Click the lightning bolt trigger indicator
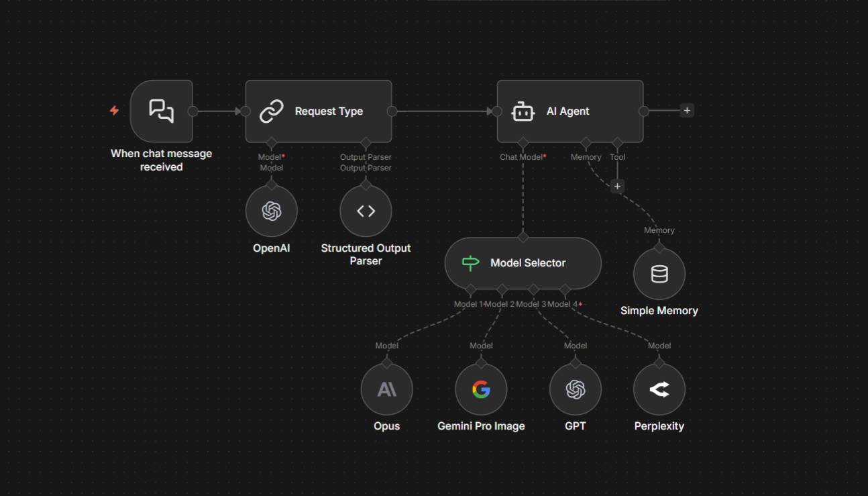 [115, 111]
